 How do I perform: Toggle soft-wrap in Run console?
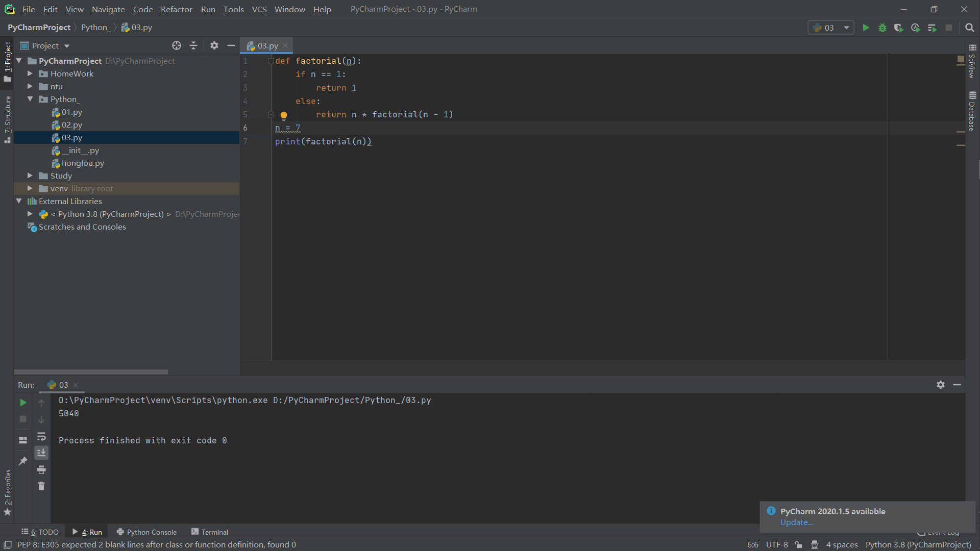coord(41,437)
